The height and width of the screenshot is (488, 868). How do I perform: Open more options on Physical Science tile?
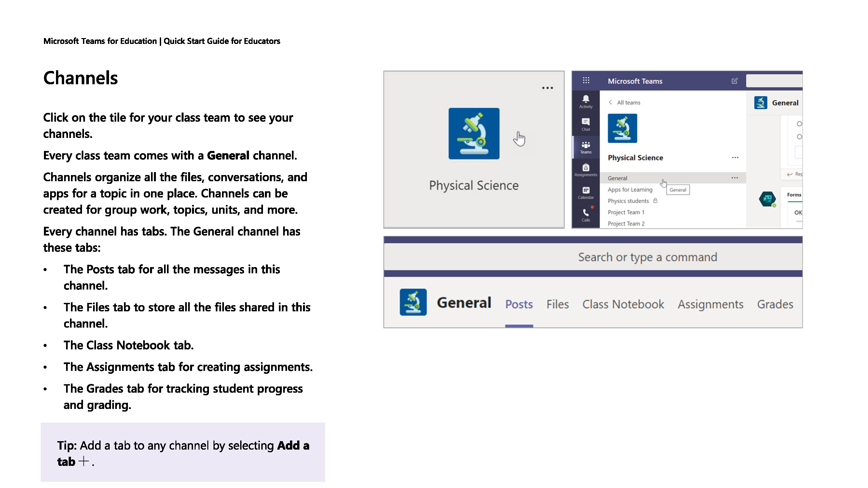(x=547, y=88)
